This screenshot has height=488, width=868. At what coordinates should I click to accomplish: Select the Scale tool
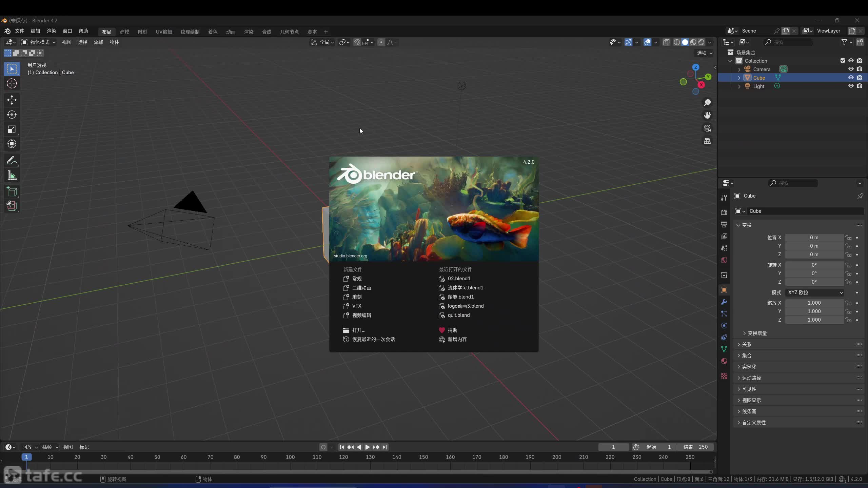(12, 129)
